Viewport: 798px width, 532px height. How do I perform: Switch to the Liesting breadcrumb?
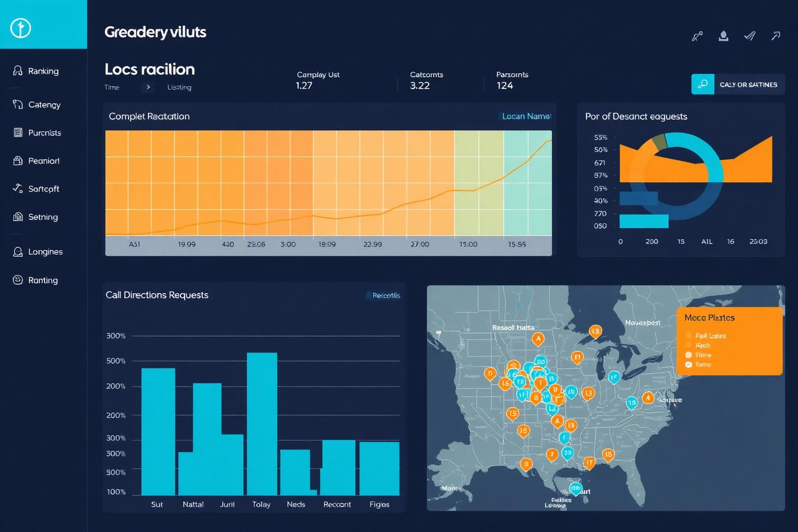[x=179, y=87]
